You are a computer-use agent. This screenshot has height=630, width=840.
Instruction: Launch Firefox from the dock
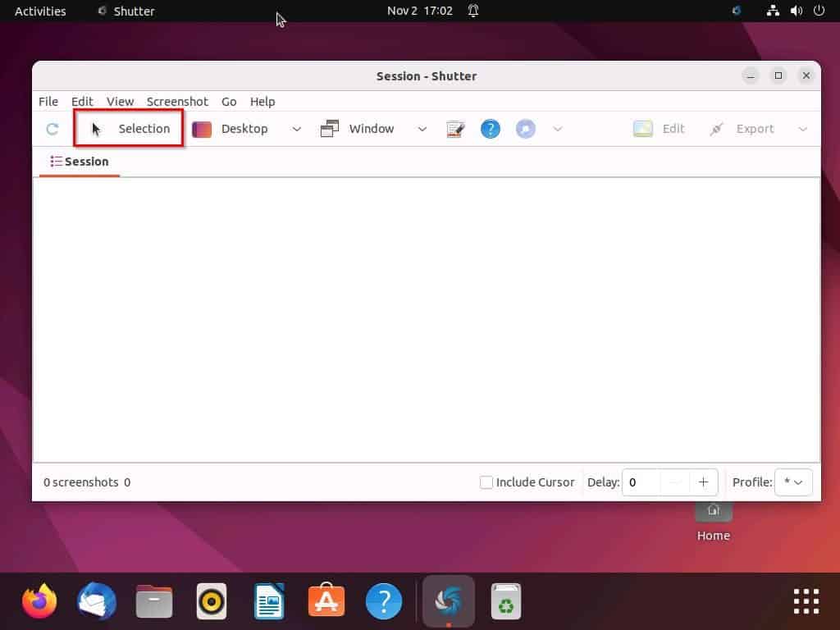click(39, 601)
